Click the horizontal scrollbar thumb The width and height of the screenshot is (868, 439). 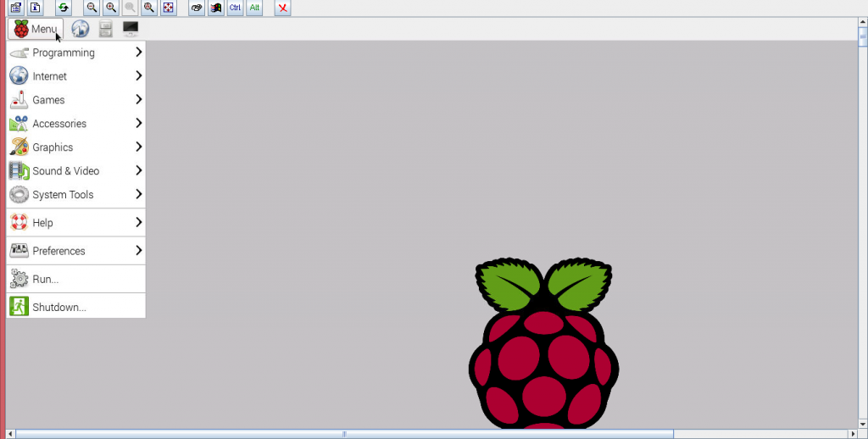(344, 434)
